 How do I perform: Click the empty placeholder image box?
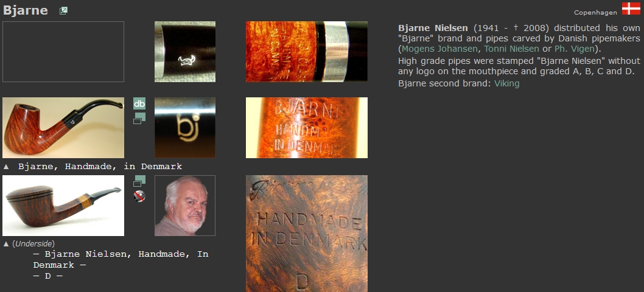pos(63,52)
